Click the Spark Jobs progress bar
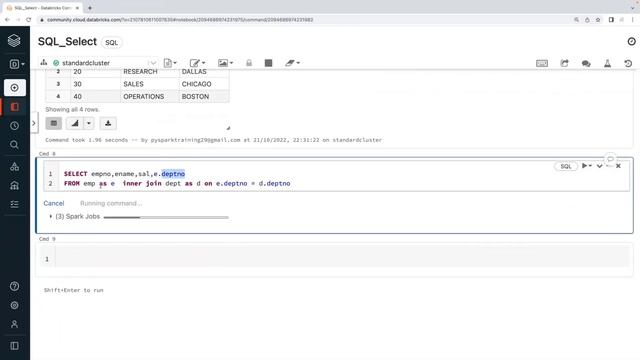This screenshot has width=640, height=360. pos(166,217)
